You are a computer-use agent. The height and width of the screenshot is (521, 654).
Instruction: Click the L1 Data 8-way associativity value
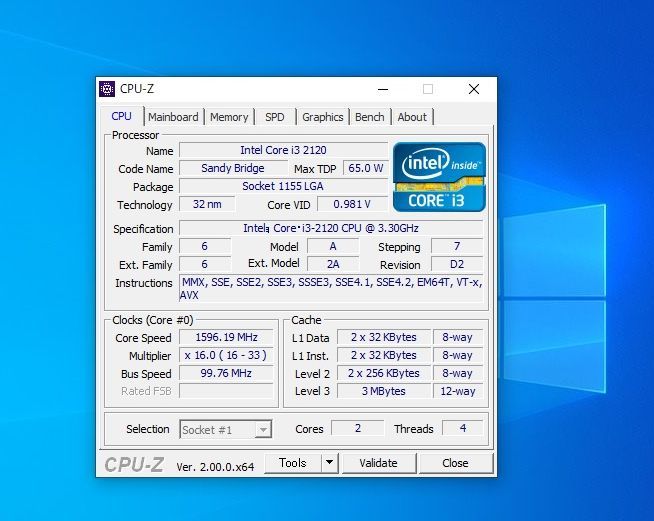point(458,337)
